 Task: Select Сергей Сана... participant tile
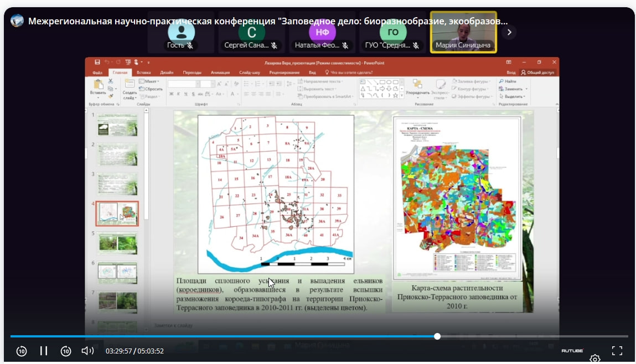251,33
